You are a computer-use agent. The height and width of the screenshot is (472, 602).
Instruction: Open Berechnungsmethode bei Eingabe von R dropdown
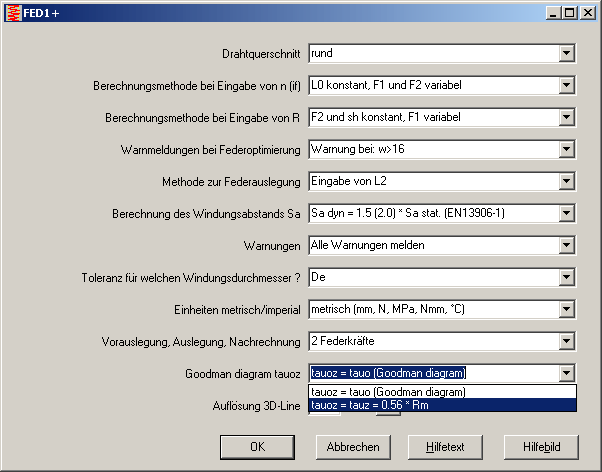tap(567, 117)
